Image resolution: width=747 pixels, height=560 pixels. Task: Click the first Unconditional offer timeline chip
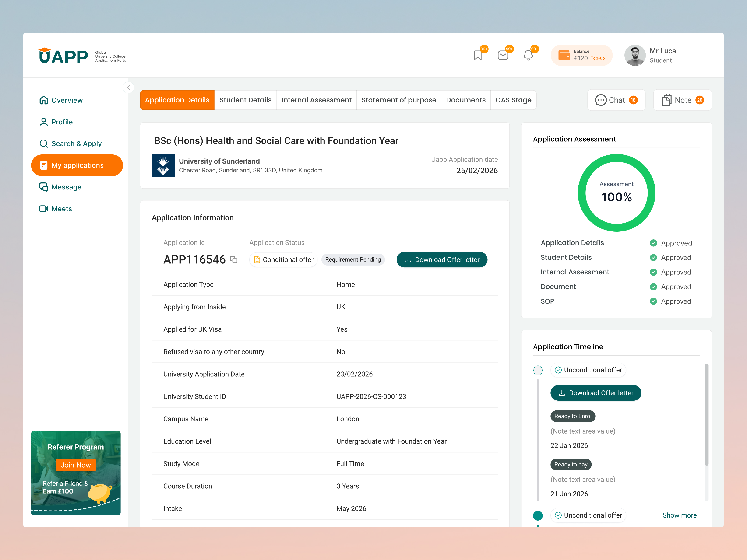[588, 370]
